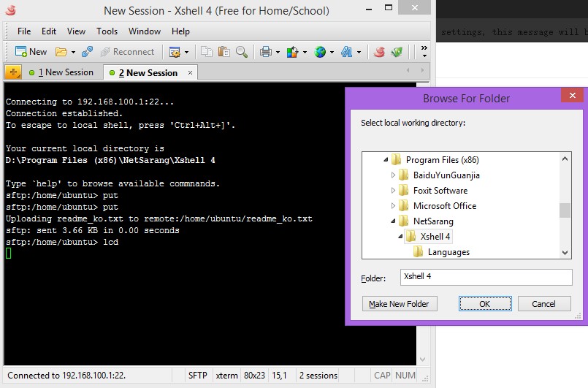This screenshot has height=388, width=588.
Task: Click Cancel in Browse For Folder
Action: [x=543, y=303]
